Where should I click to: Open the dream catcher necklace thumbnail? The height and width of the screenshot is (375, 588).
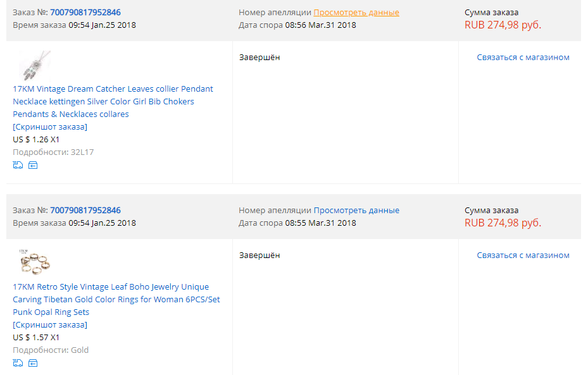click(34, 66)
